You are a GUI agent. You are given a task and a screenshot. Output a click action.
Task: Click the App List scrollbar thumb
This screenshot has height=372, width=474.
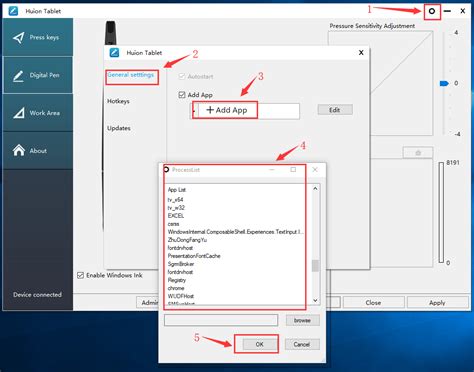point(315,266)
